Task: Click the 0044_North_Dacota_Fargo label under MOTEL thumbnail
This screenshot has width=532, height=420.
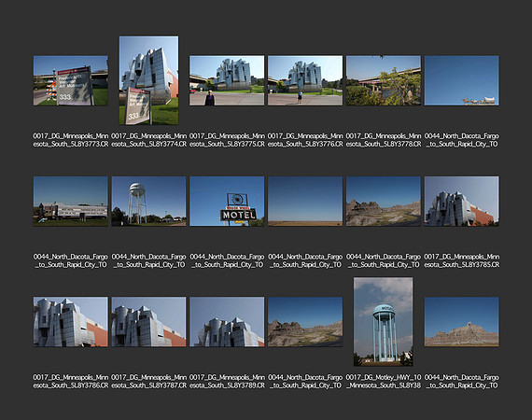Action: [227, 260]
